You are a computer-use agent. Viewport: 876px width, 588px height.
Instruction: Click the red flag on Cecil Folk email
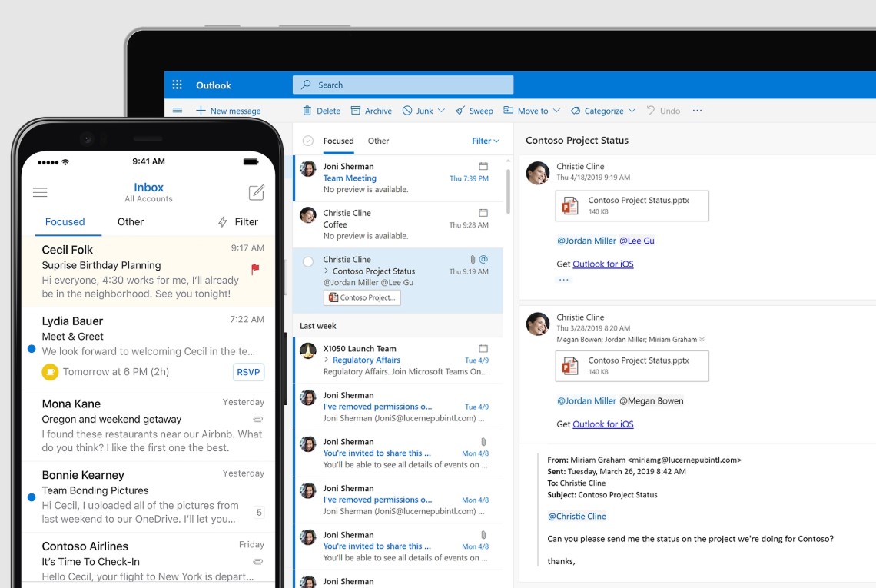(x=255, y=269)
